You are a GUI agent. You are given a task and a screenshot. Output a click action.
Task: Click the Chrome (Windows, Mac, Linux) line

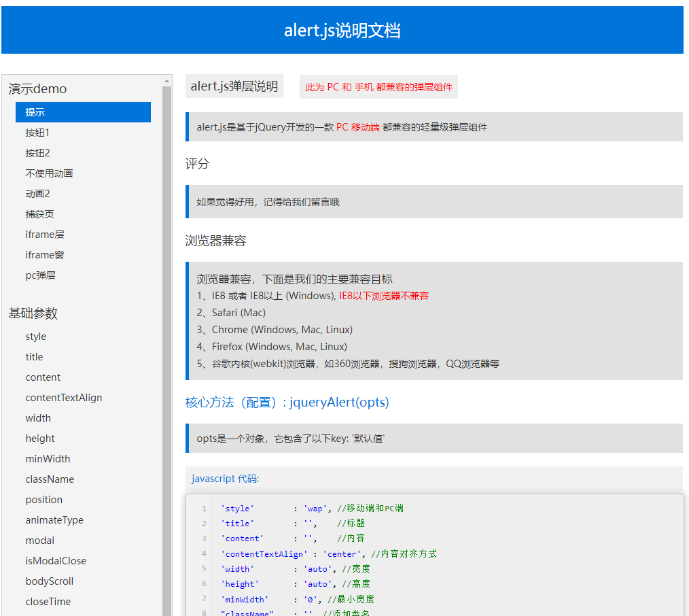(275, 330)
